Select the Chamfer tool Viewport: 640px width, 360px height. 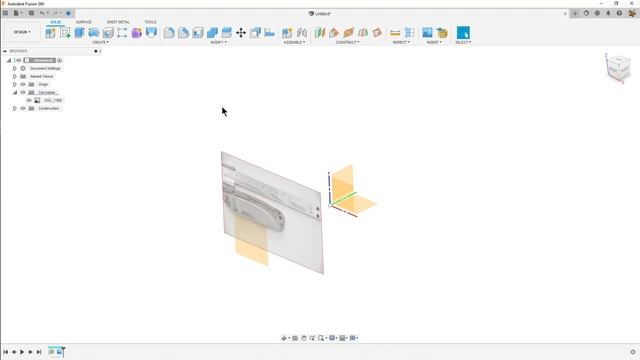tap(183, 33)
